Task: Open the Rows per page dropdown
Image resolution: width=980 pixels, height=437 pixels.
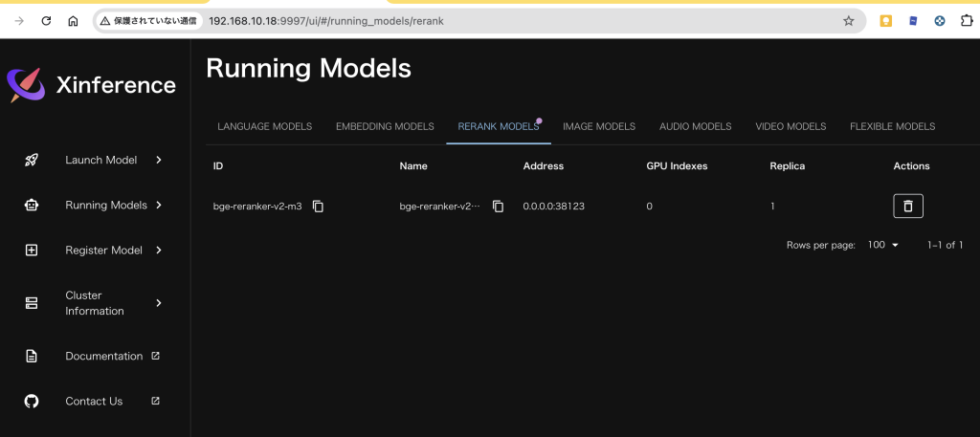Action: point(882,246)
